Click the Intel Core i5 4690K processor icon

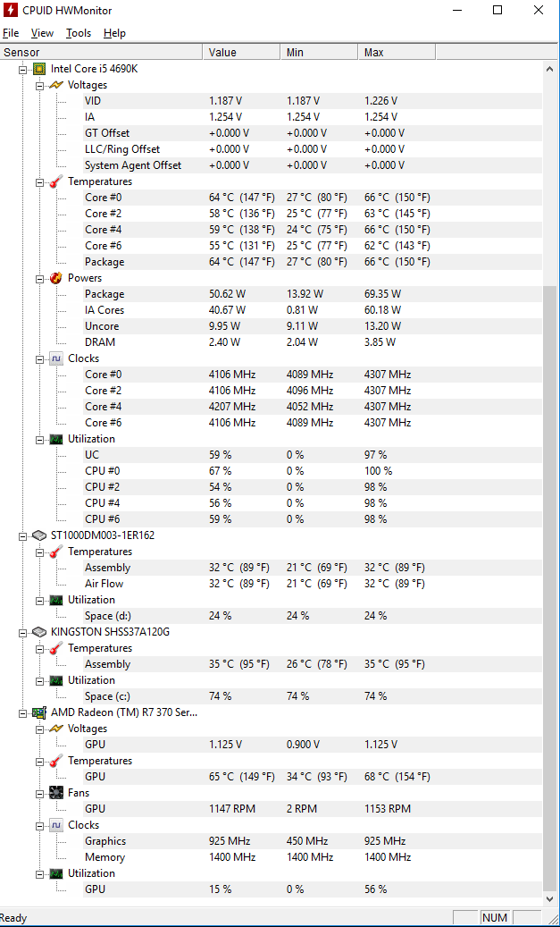tap(39, 69)
